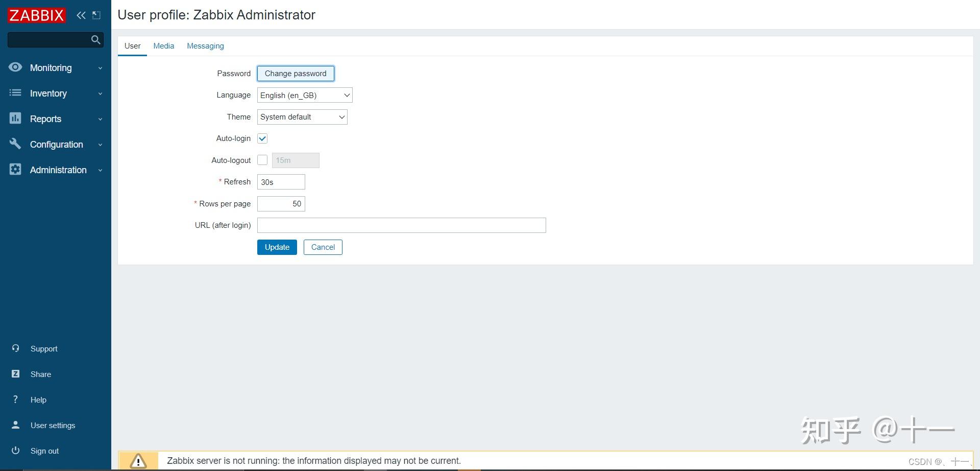Screen dimensions: 980x471
Task: Click the search magnifier icon
Action: (x=95, y=40)
